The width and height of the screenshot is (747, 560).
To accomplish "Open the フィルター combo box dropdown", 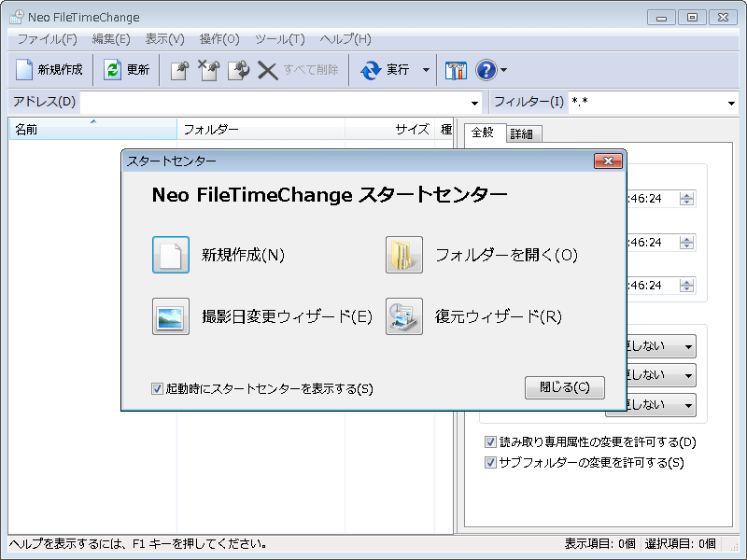I will click(731, 103).
